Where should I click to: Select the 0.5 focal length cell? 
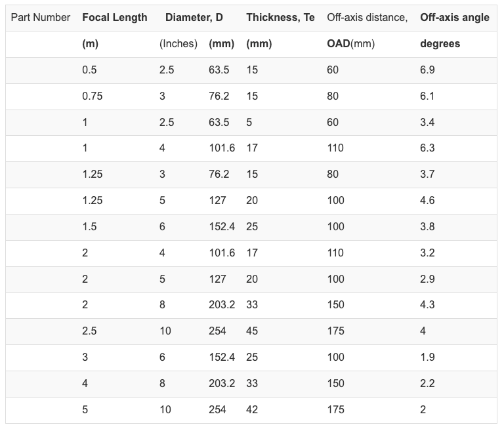(89, 70)
